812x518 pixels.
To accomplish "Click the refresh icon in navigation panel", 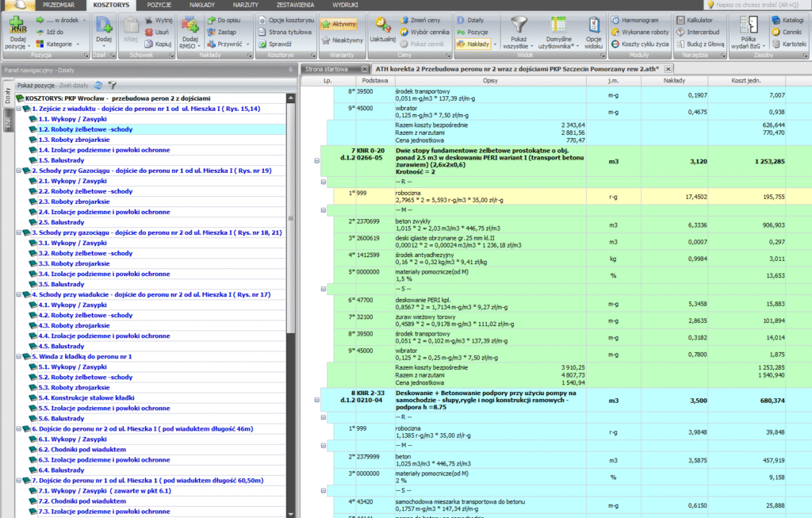I will (x=98, y=84).
